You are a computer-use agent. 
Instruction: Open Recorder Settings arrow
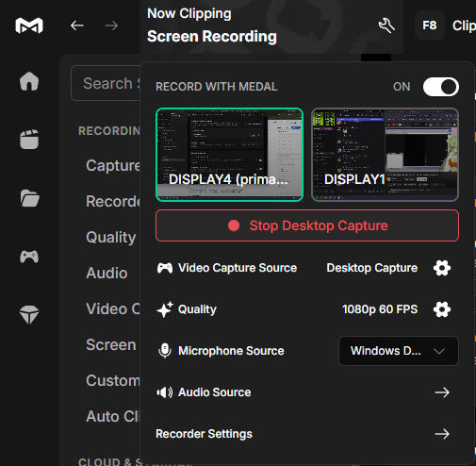point(442,434)
